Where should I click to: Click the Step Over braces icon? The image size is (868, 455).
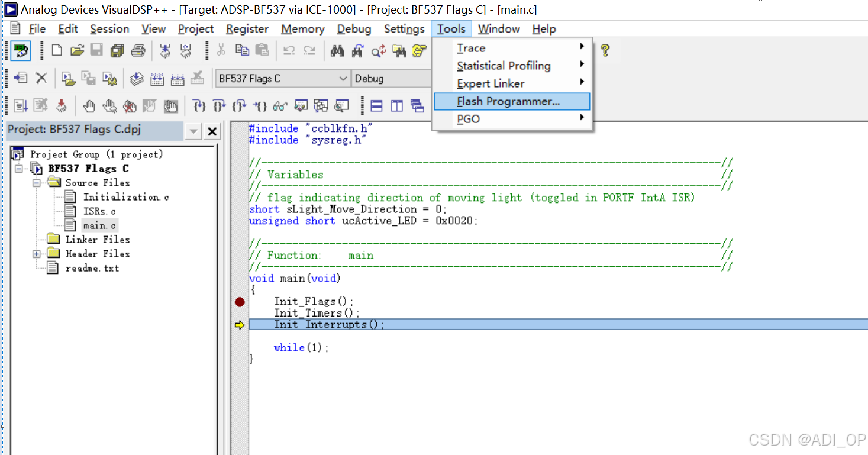pos(220,106)
